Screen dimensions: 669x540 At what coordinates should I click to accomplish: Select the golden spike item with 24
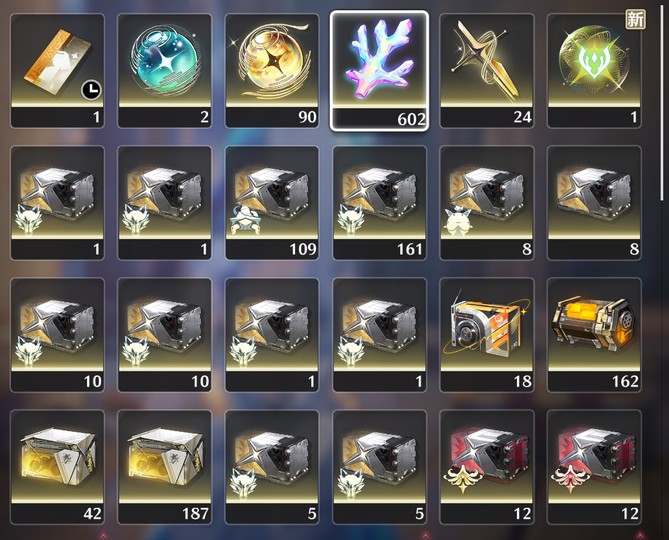point(487,70)
